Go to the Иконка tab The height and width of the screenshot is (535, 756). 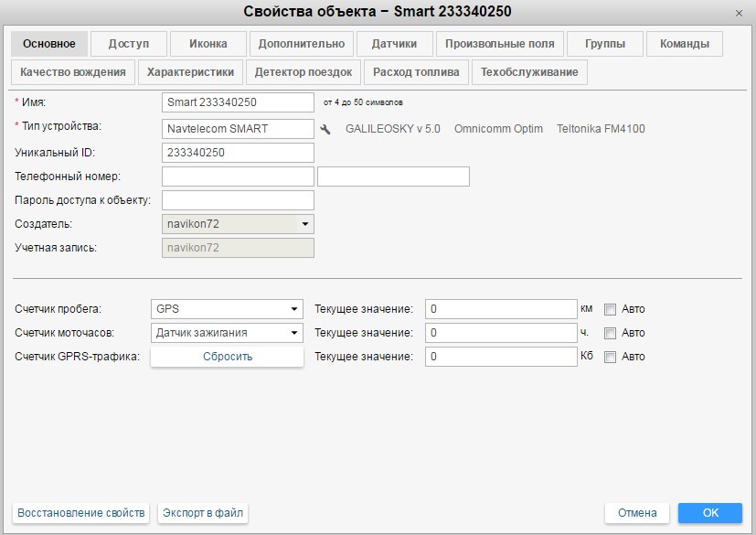tap(208, 44)
